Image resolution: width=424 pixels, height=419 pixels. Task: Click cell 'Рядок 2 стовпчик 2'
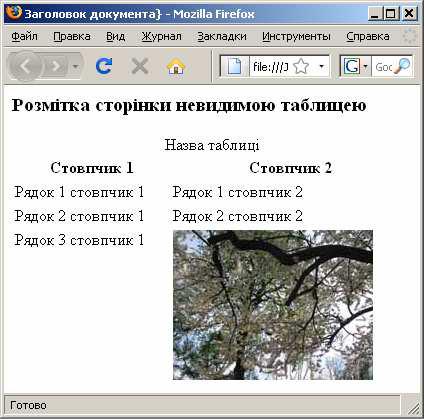click(237, 216)
